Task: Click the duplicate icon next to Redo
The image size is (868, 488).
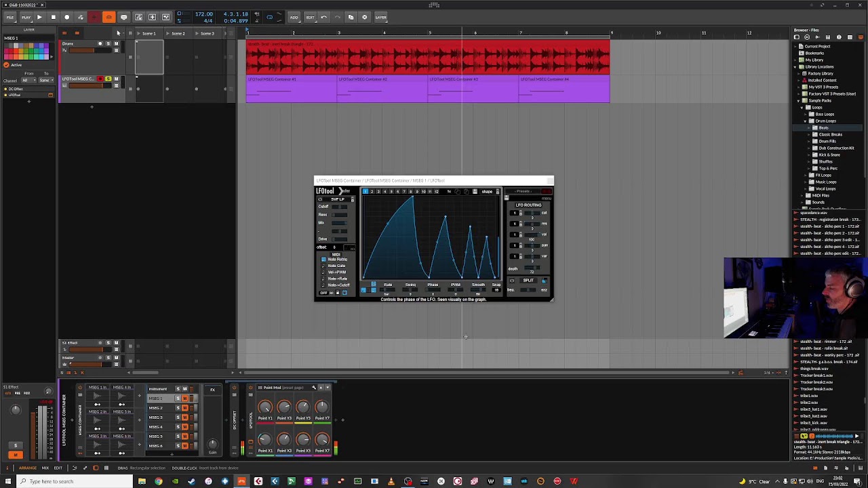Action: pos(351,17)
